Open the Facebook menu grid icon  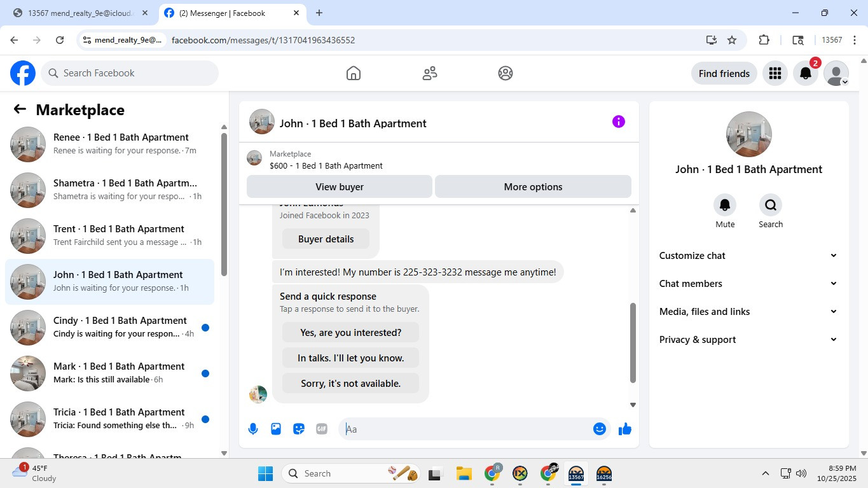pos(775,73)
